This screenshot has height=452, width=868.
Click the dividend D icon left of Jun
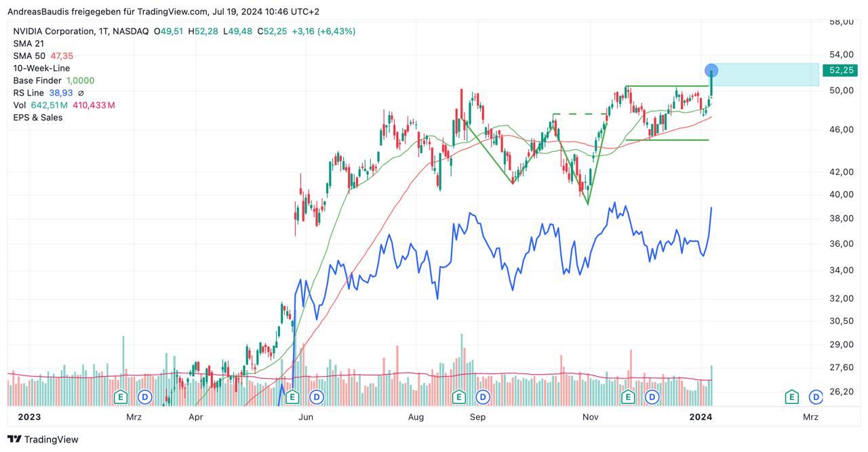coord(144,396)
